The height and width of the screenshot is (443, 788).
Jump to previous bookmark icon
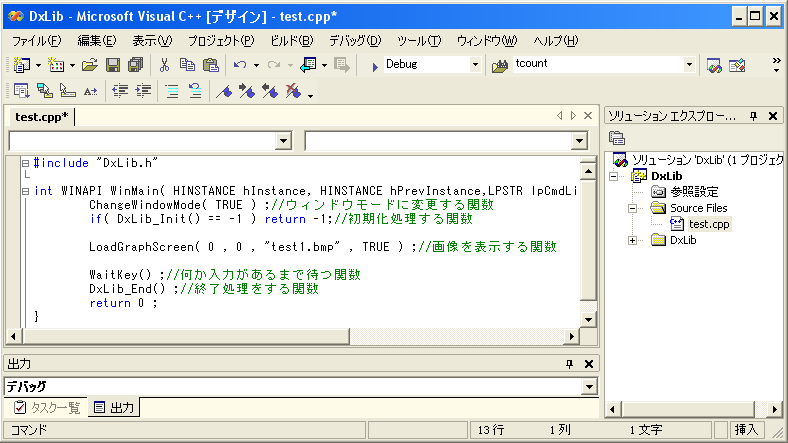pyautogui.click(x=270, y=91)
